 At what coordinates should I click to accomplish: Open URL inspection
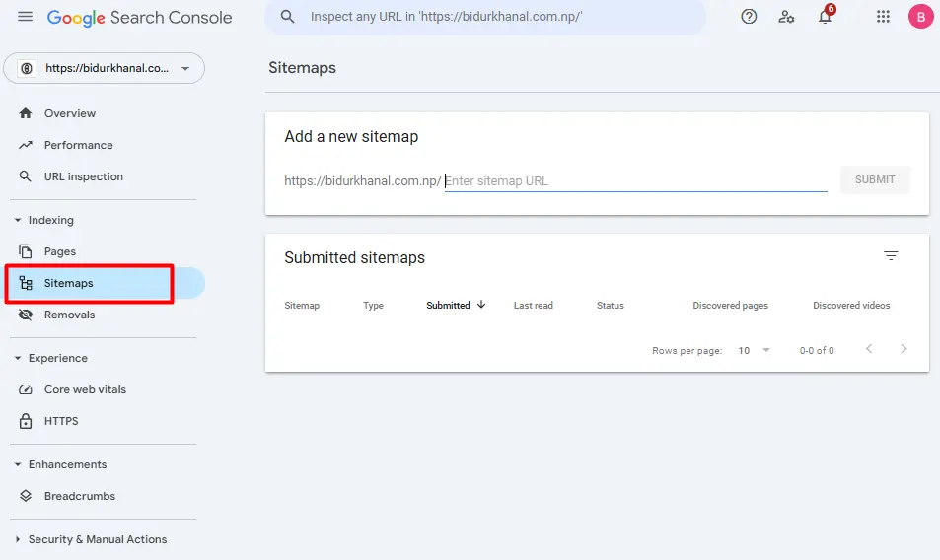click(83, 176)
